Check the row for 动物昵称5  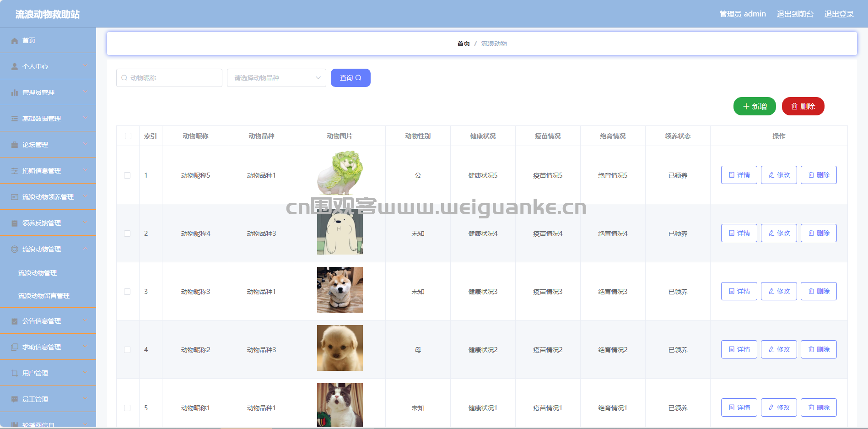click(127, 175)
